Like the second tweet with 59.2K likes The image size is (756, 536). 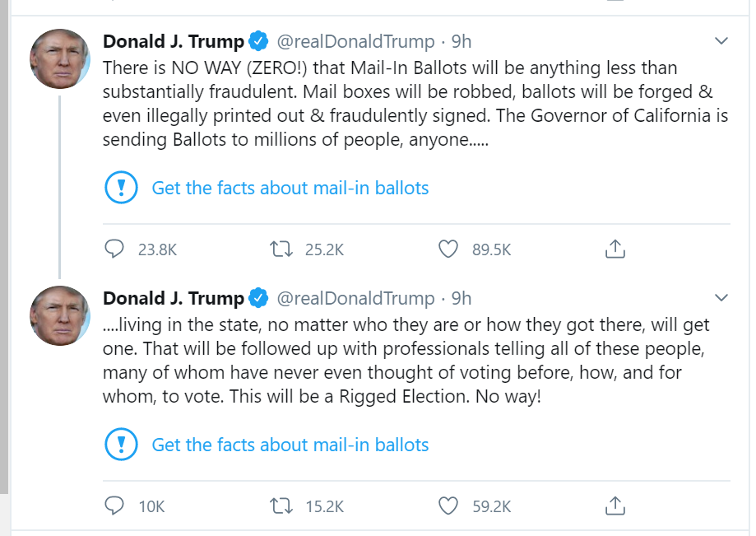[448, 506]
